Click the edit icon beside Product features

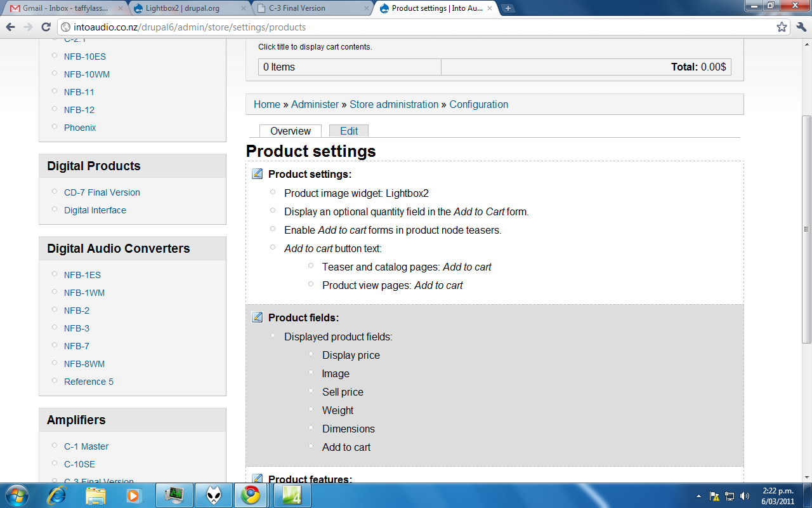pyautogui.click(x=257, y=479)
